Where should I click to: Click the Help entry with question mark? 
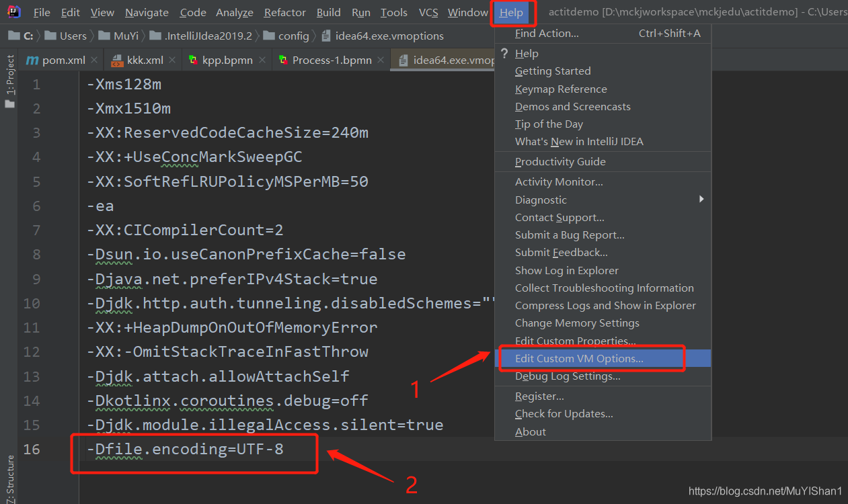tap(603, 53)
